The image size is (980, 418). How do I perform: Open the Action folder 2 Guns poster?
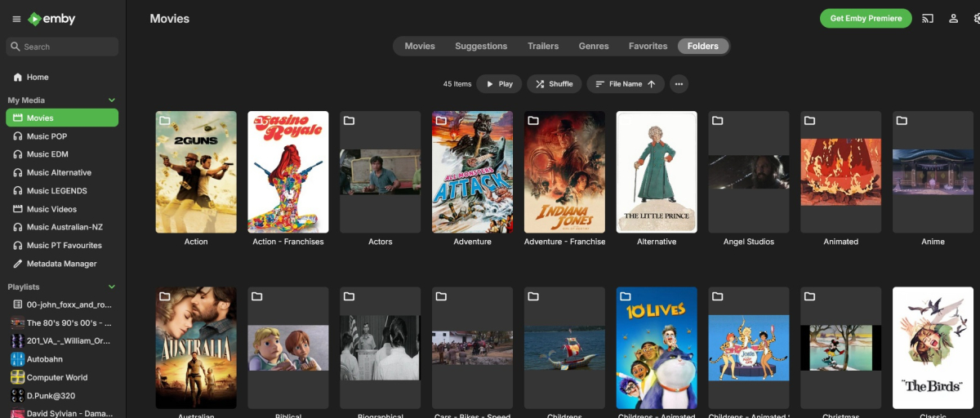tap(196, 172)
